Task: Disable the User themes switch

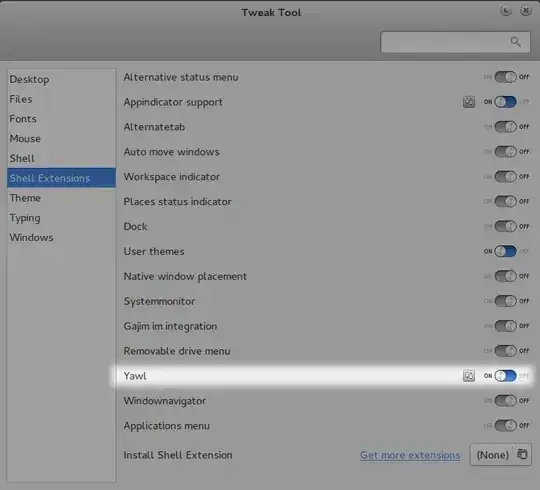Action: click(506, 251)
